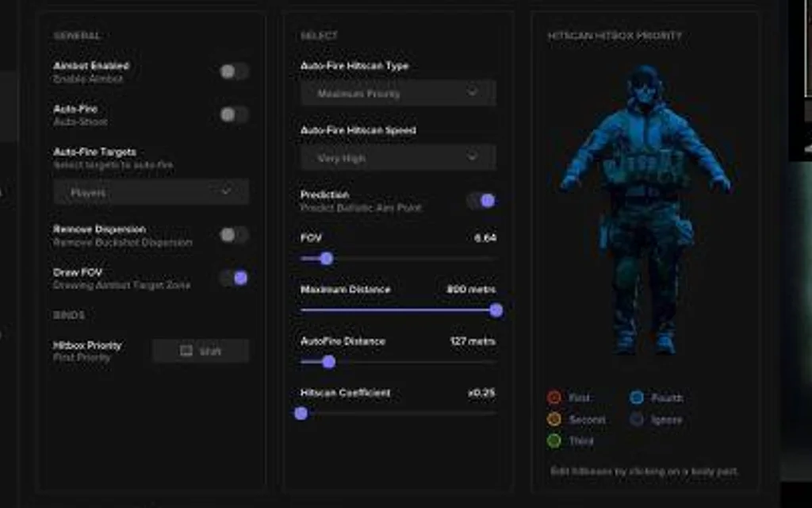Disable the Draw FOV switch

tap(234, 279)
